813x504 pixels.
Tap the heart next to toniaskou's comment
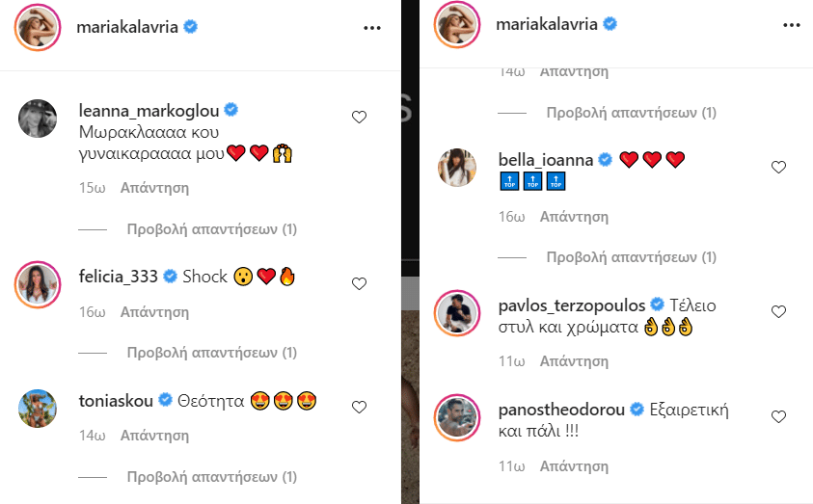coord(360,407)
